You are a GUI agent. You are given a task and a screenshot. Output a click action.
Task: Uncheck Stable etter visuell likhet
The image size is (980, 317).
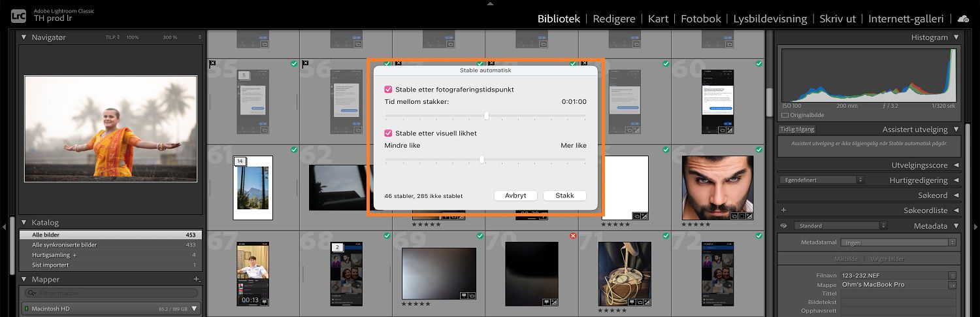click(x=388, y=133)
